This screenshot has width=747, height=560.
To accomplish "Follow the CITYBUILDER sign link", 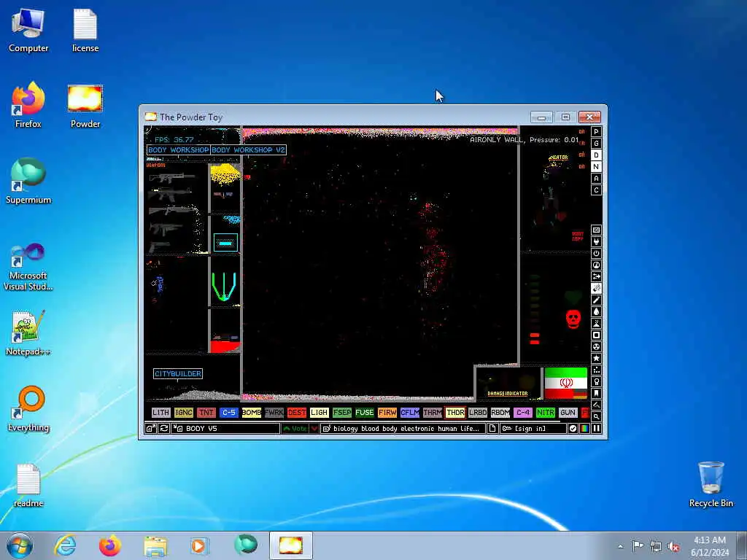I will pos(178,374).
